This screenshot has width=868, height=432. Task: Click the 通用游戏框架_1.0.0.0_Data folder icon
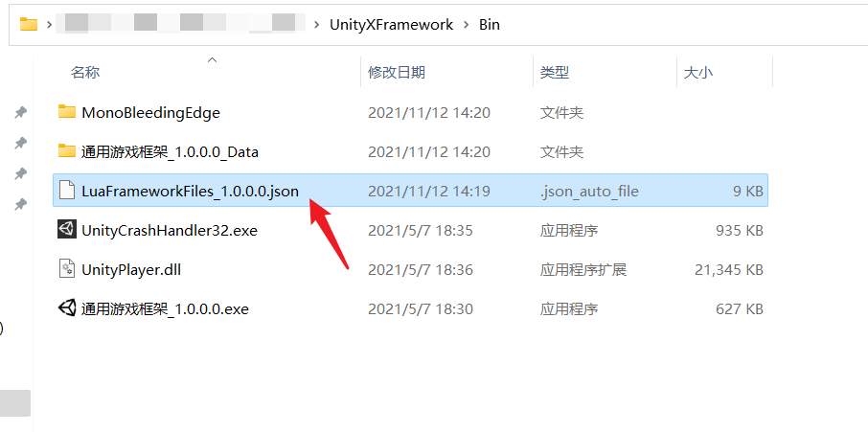pos(66,151)
